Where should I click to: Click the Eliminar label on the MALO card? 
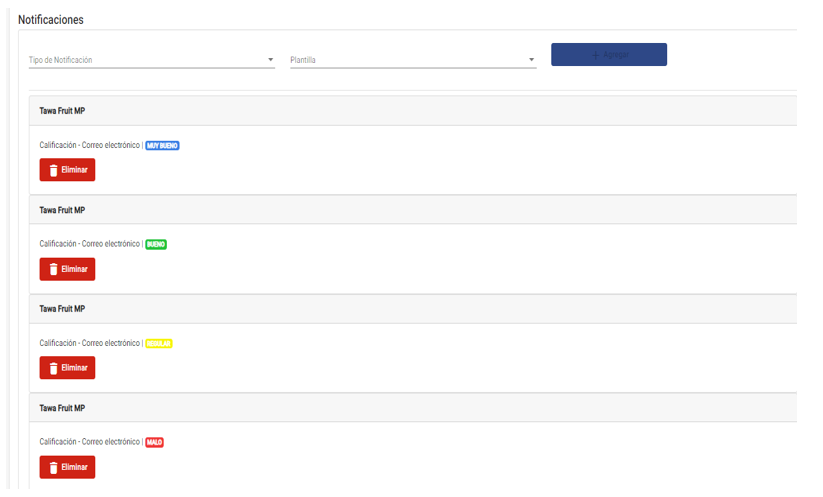point(75,467)
